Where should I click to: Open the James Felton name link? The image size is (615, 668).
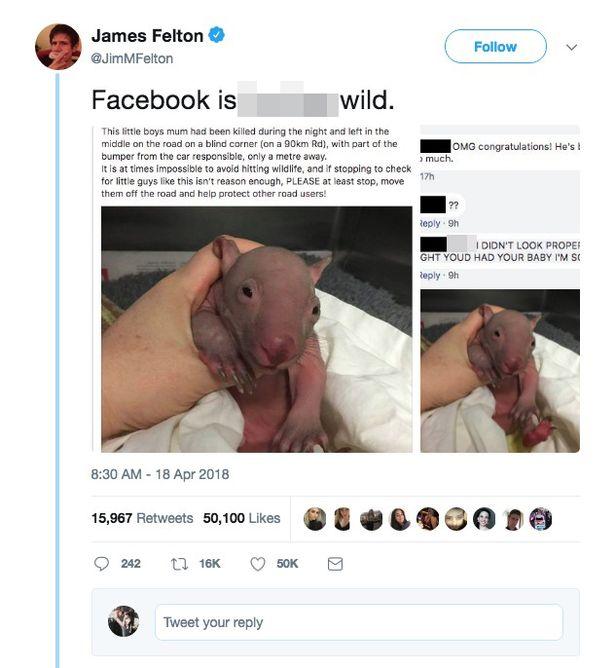(x=147, y=36)
